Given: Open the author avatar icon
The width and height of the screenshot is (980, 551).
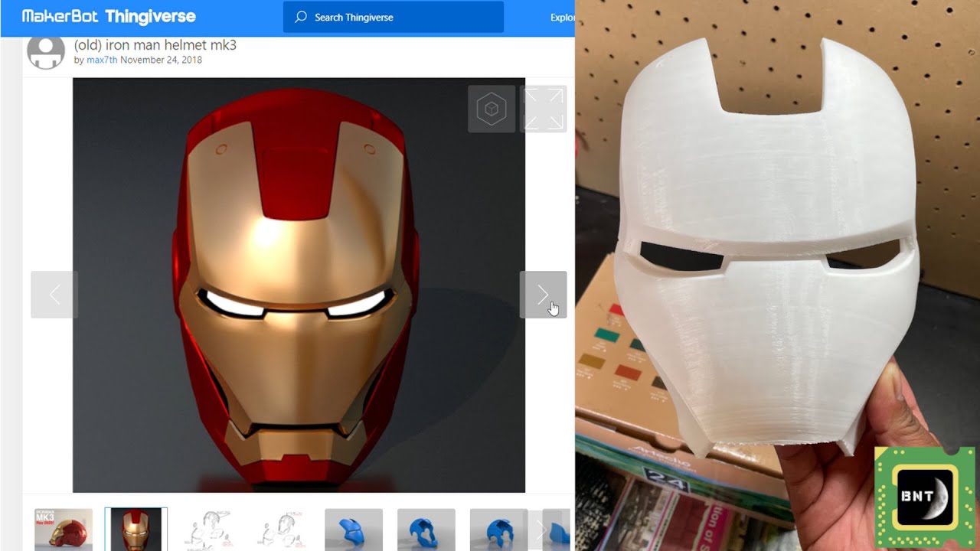Looking at the screenshot, I should click(46, 51).
